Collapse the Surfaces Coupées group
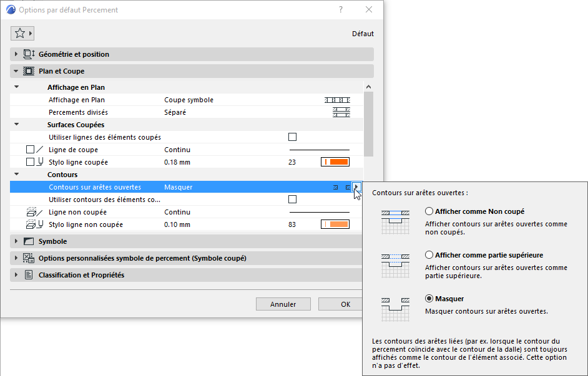 [x=16, y=124]
